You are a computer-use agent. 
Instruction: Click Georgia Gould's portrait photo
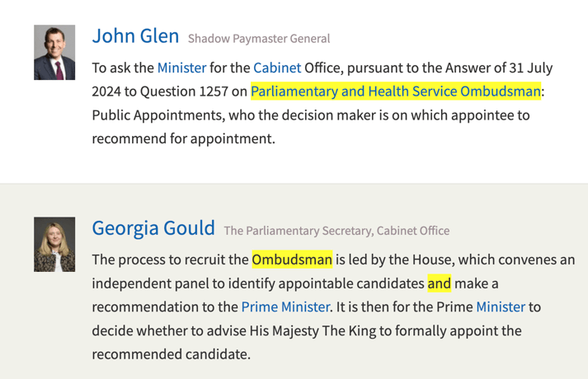[54, 244]
